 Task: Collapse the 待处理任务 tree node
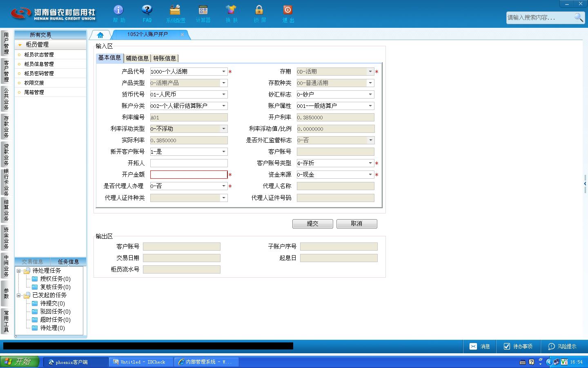click(x=19, y=271)
